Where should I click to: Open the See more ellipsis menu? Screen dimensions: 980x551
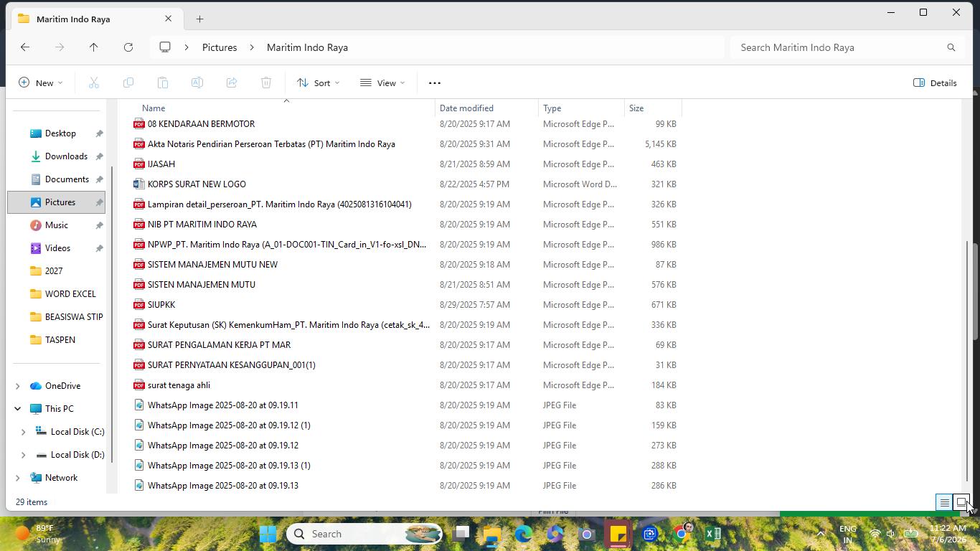tap(434, 83)
